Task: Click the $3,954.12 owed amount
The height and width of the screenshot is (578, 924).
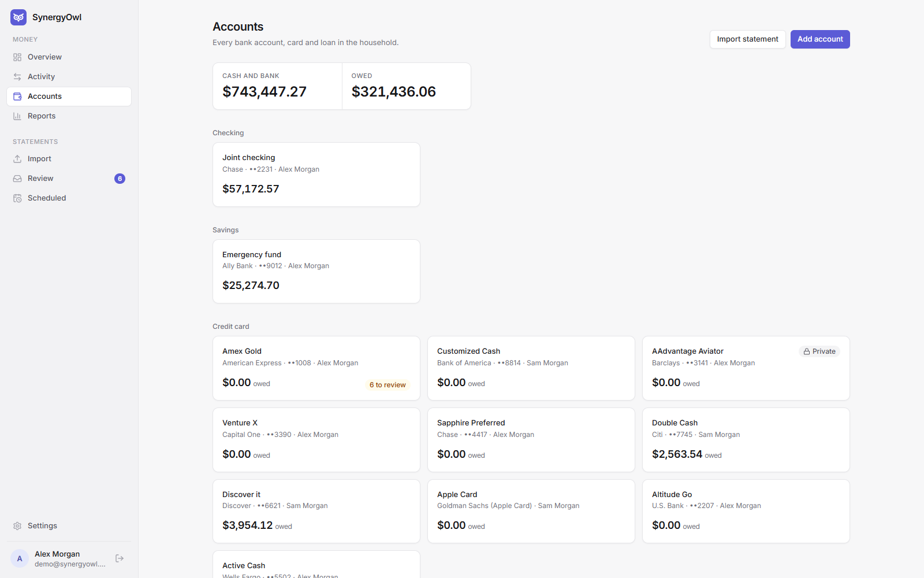Action: click(247, 525)
